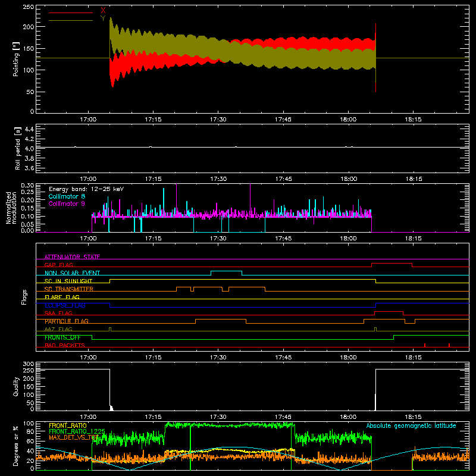Image resolution: width=476 pixels, height=476 pixels.
Task: Click the 200 value on Pointing axis
Action: point(29,27)
